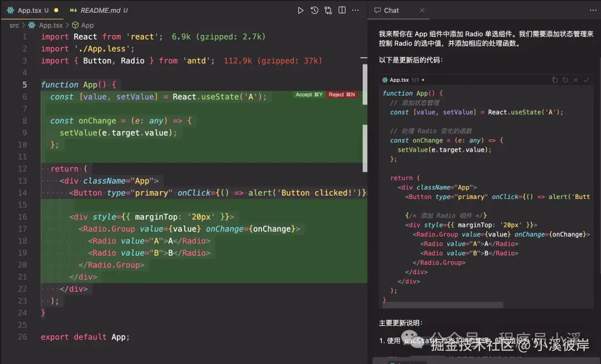The width and height of the screenshot is (601, 364).
Task: Click the React icon in breadcrumb App.tsx
Action: pyautogui.click(x=32, y=25)
